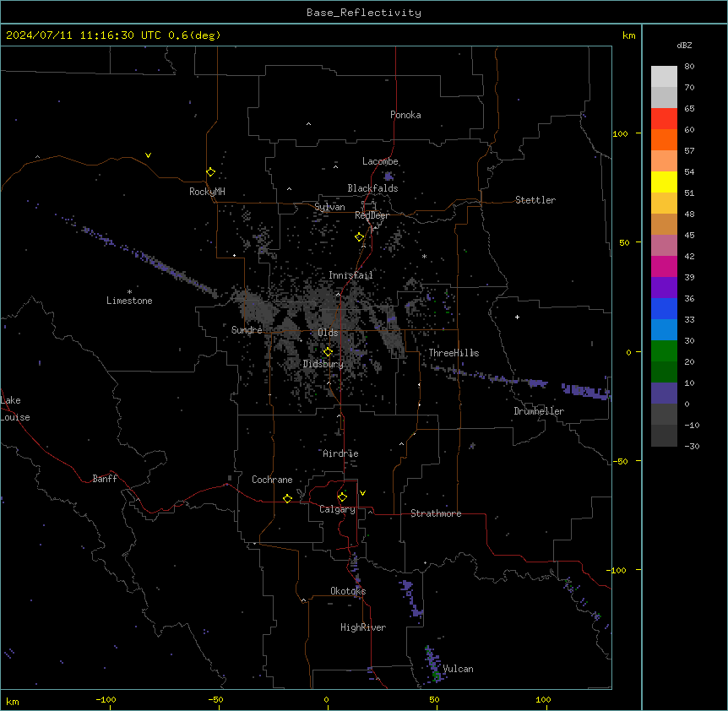Click the Stettler city label
The height and width of the screenshot is (711, 728).
535,200
